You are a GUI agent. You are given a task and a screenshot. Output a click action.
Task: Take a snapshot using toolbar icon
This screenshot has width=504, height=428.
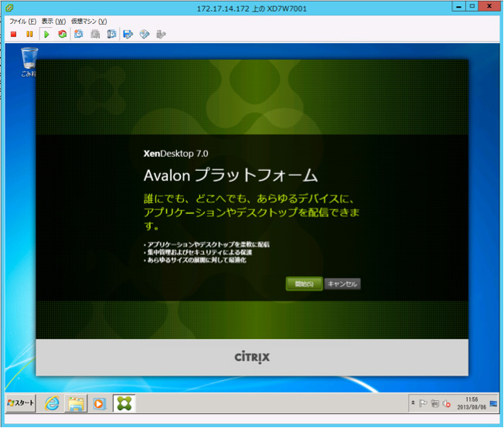click(x=78, y=34)
